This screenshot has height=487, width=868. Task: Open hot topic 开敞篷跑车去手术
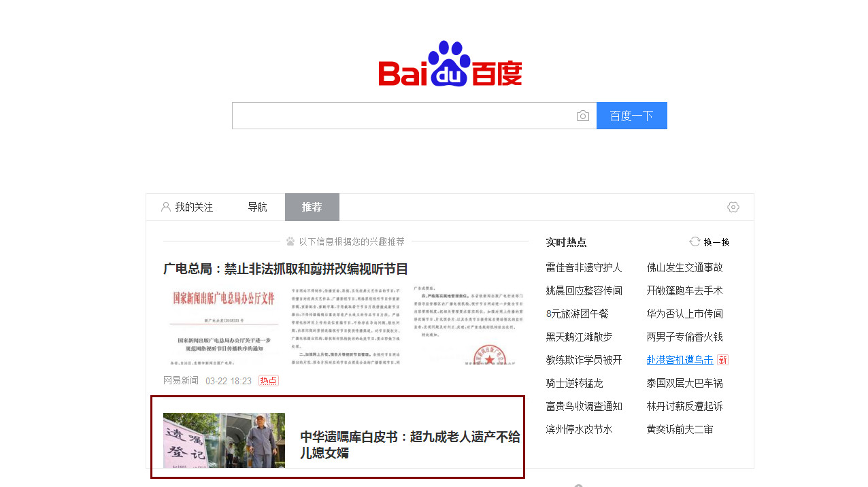685,291
